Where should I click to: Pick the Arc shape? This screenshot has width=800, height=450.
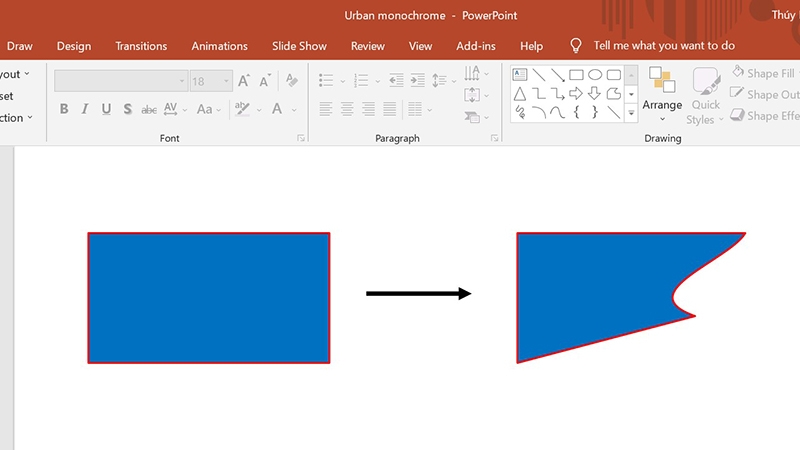(538, 112)
